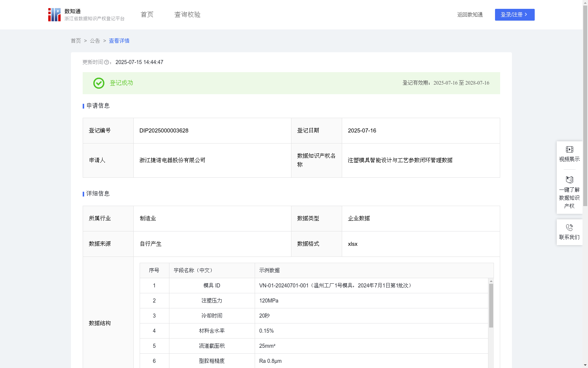Viewport: 588px width, 368px height.
Task: Click the 返回数知通 link
Action: pyautogui.click(x=470, y=15)
